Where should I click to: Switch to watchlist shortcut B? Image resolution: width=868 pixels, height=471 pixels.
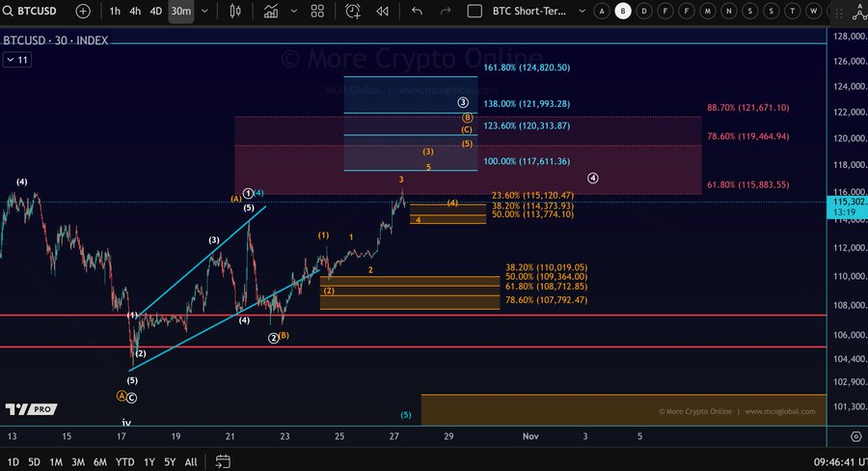click(623, 11)
